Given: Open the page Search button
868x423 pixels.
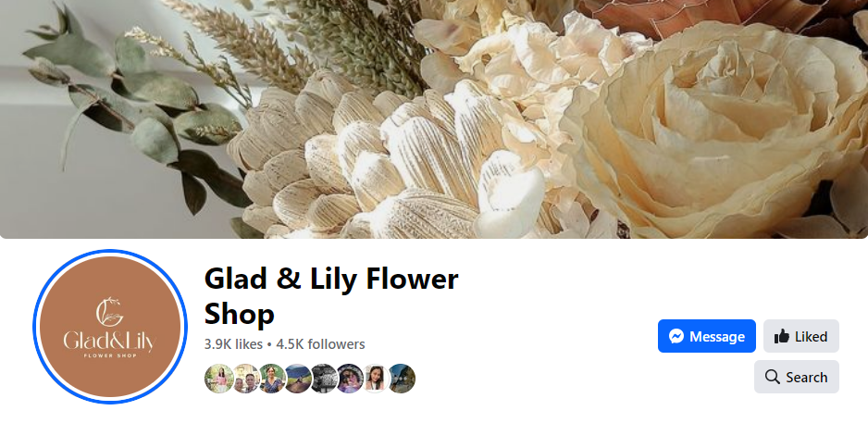Looking at the screenshot, I should tap(796, 377).
